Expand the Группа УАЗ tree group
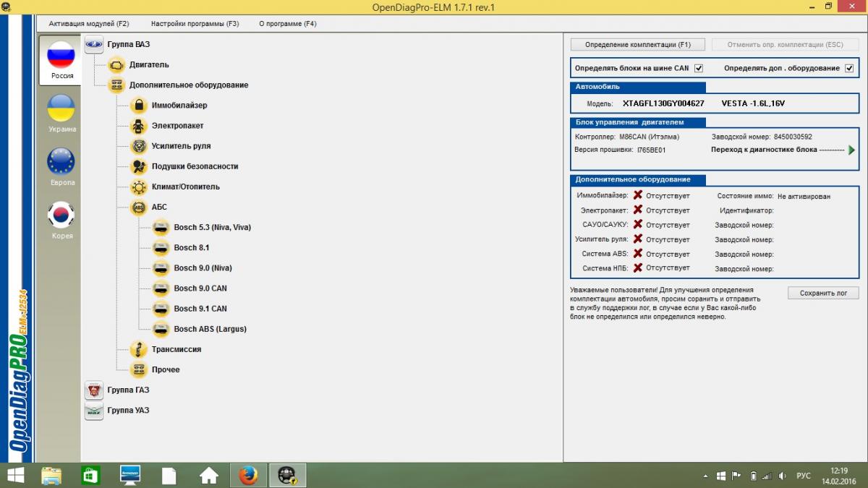868x488 pixels. tap(94, 411)
